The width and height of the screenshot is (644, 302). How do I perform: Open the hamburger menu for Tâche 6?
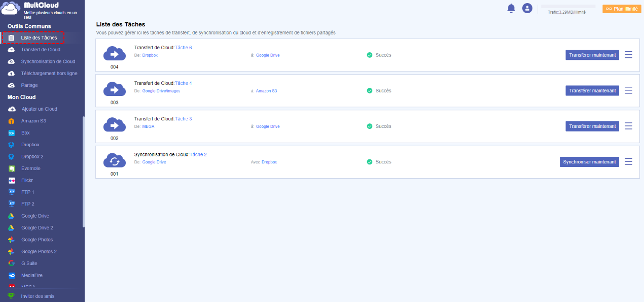click(628, 55)
